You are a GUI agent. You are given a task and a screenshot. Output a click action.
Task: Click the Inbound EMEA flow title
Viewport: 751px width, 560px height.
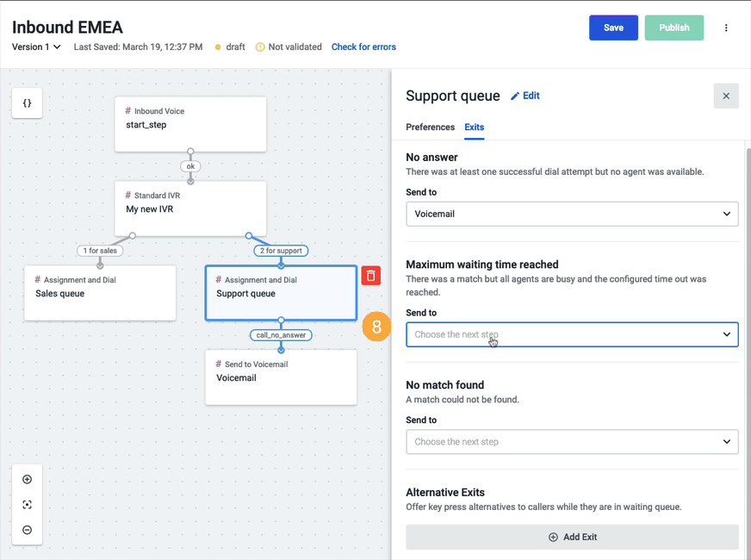click(x=67, y=28)
